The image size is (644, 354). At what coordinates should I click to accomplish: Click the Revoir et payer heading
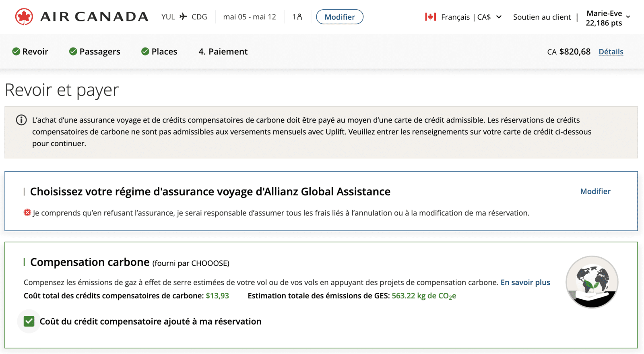point(62,90)
